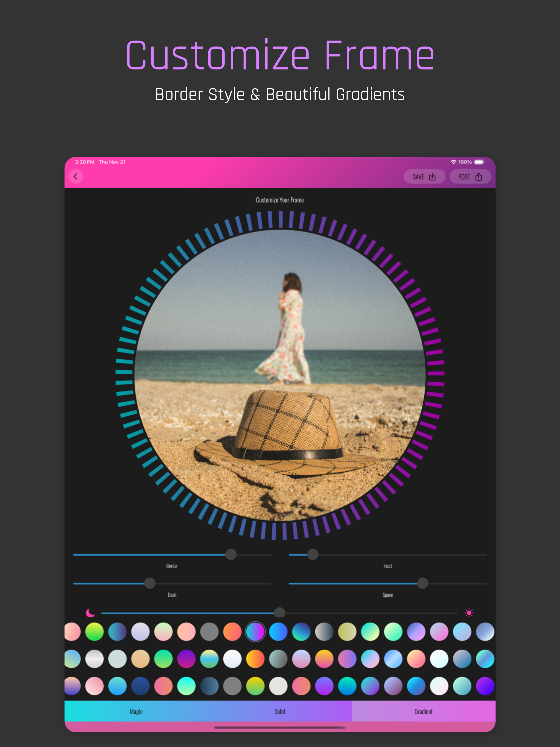
Task: Switch to the Gradient tab
Action: click(424, 711)
